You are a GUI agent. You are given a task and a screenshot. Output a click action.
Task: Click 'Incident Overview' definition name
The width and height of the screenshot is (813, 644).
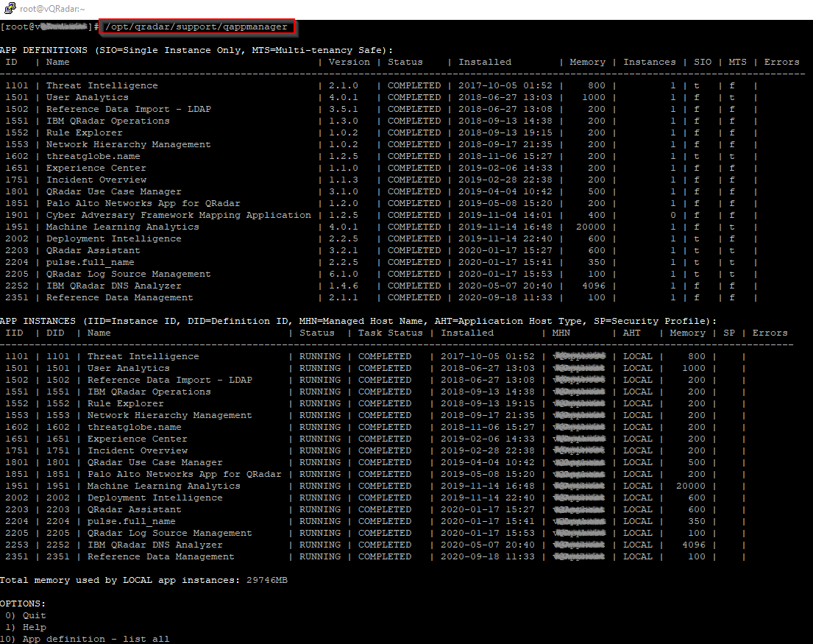96,180
